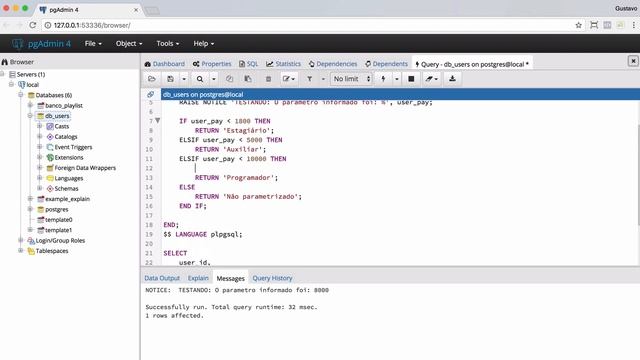Click the Delete trash icon
640x360 pixels.
pos(268,79)
